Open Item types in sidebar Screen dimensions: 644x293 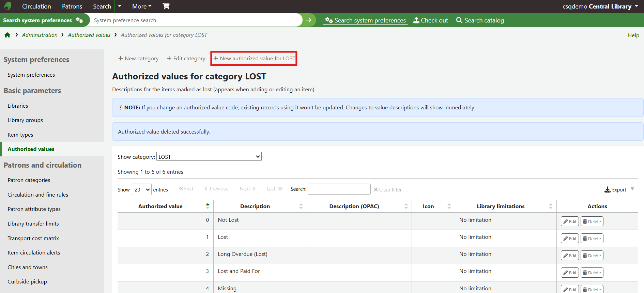click(x=20, y=135)
